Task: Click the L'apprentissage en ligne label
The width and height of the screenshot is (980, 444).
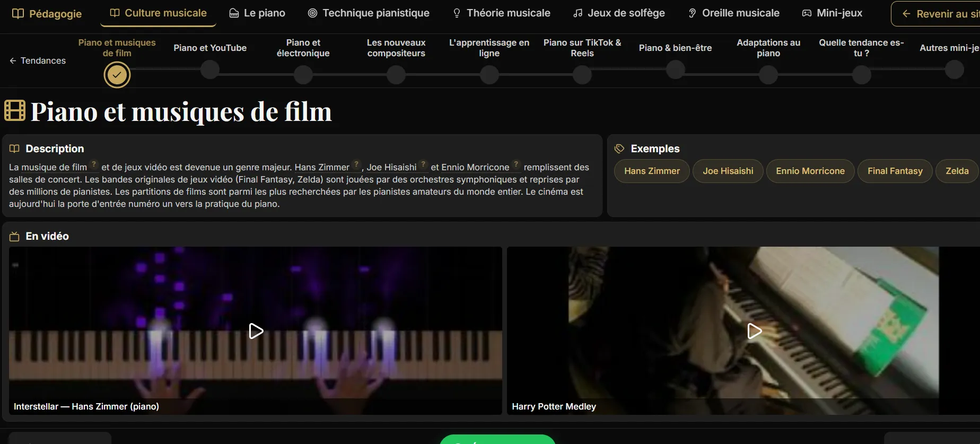Action: (x=489, y=48)
